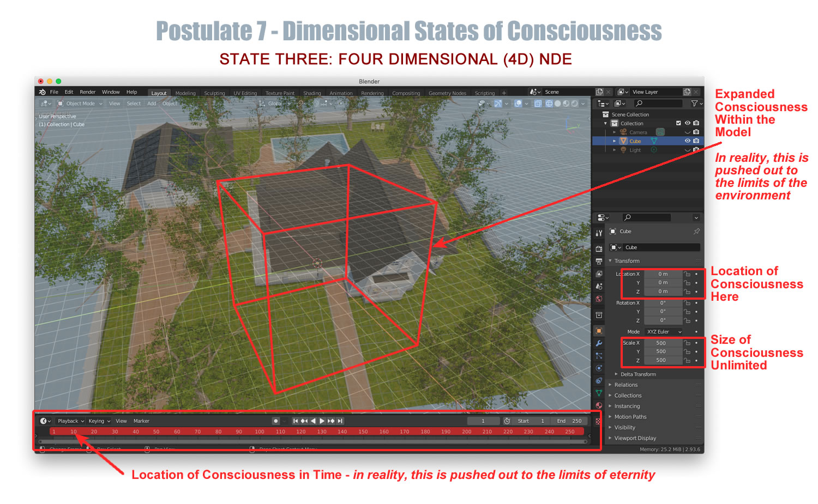Select the Object Properties orange square tab

click(599, 330)
